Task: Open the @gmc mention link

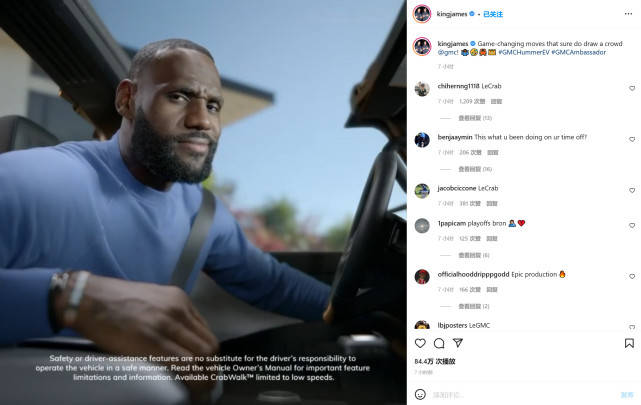Action: (448, 52)
